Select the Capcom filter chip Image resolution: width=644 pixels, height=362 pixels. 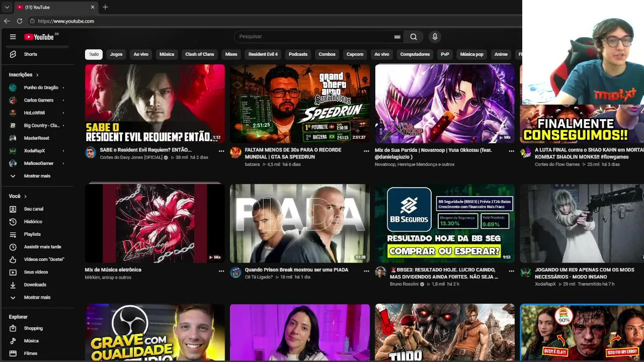pos(355,54)
